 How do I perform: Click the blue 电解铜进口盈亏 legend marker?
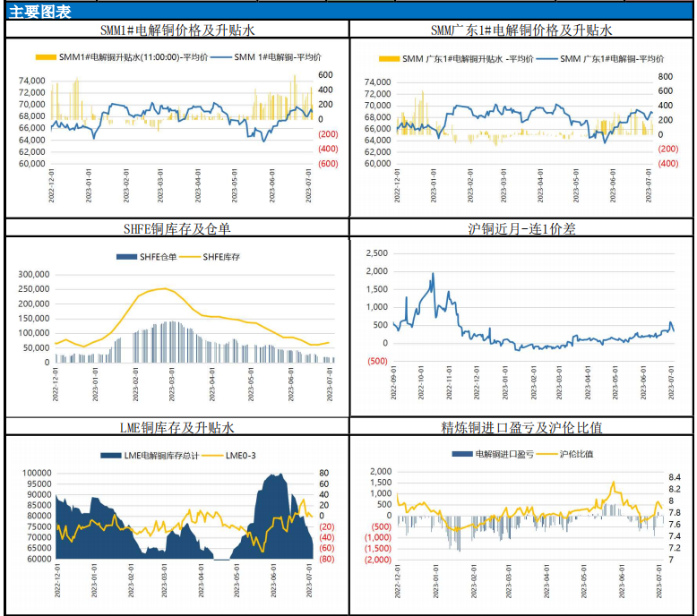462,454
